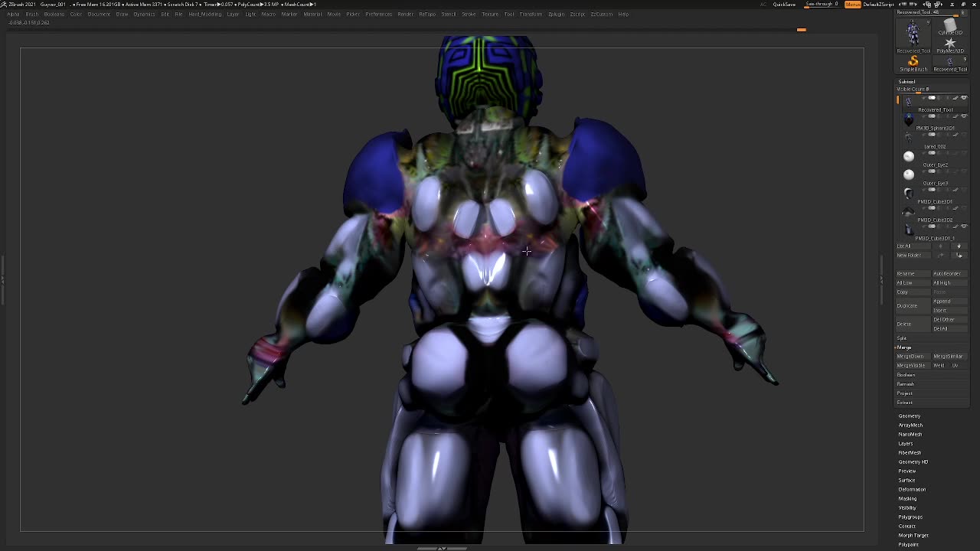Viewport: 980px width, 551px height.
Task: Expand the ArrayMesh palette section
Action: tap(910, 425)
